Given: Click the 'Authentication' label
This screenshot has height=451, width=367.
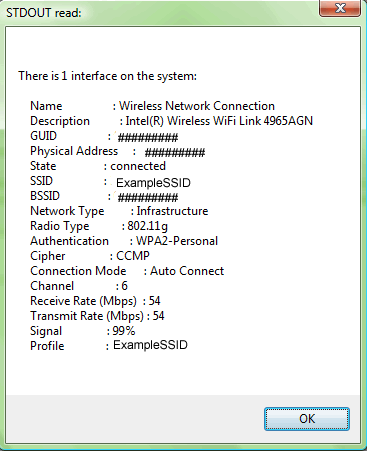Looking at the screenshot, I should pyautogui.click(x=69, y=241).
